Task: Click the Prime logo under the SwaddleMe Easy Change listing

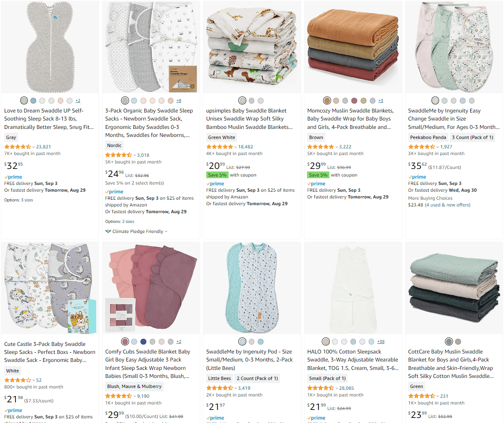Action: pos(417,177)
